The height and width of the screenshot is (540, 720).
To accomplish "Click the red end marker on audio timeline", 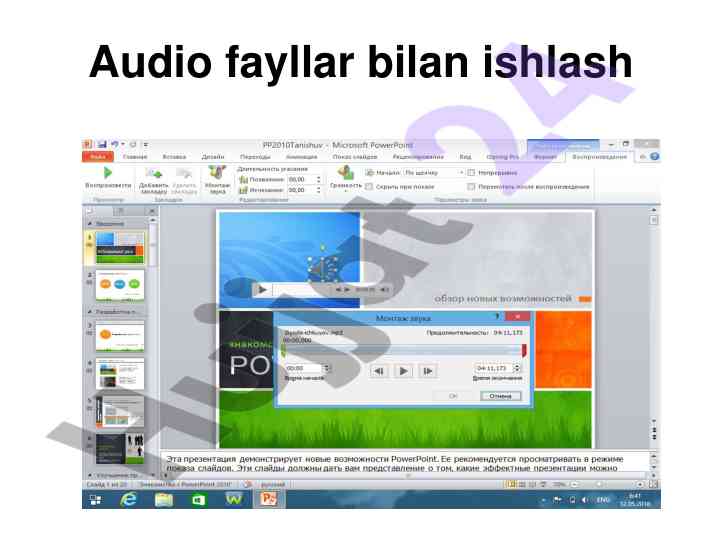I will tap(524, 350).
